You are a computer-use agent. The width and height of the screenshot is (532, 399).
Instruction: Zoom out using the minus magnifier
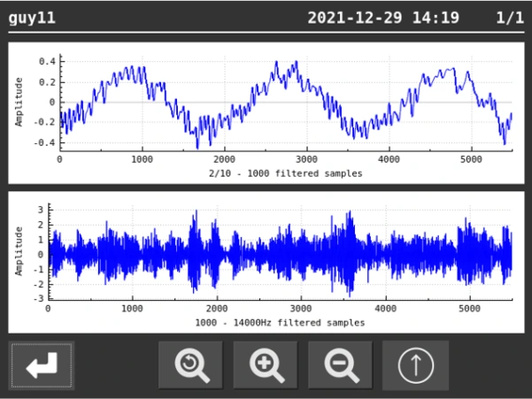coord(341,365)
